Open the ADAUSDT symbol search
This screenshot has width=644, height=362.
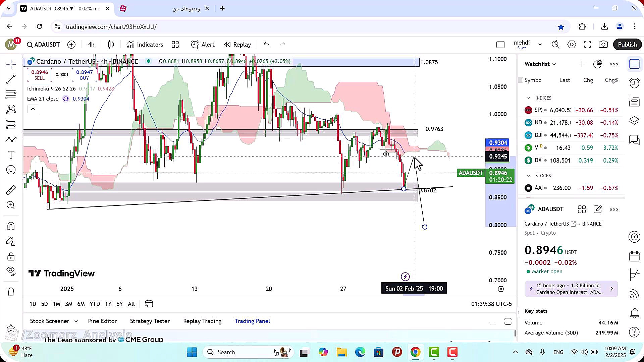tap(43, 45)
